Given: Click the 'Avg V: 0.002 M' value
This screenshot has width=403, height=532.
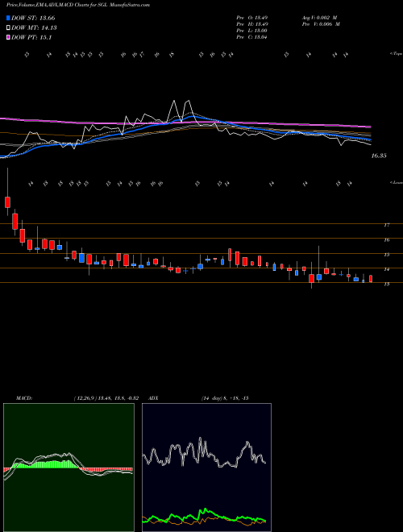Looking at the screenshot, I should click(x=319, y=18).
